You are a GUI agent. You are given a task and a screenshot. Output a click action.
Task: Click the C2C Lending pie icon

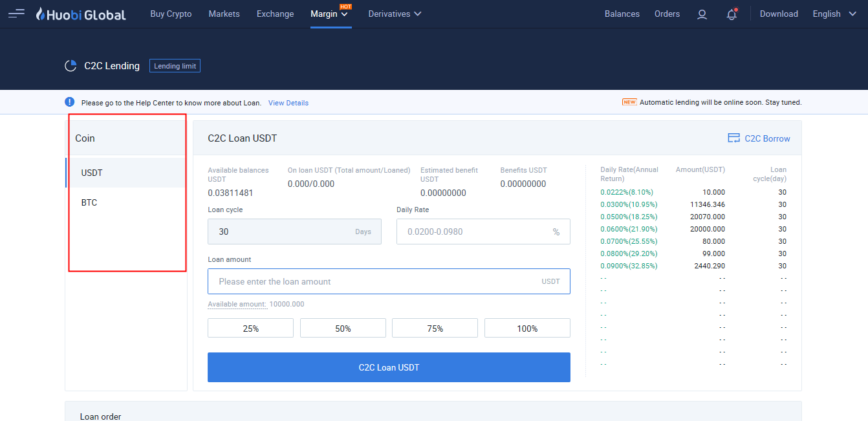(71, 66)
